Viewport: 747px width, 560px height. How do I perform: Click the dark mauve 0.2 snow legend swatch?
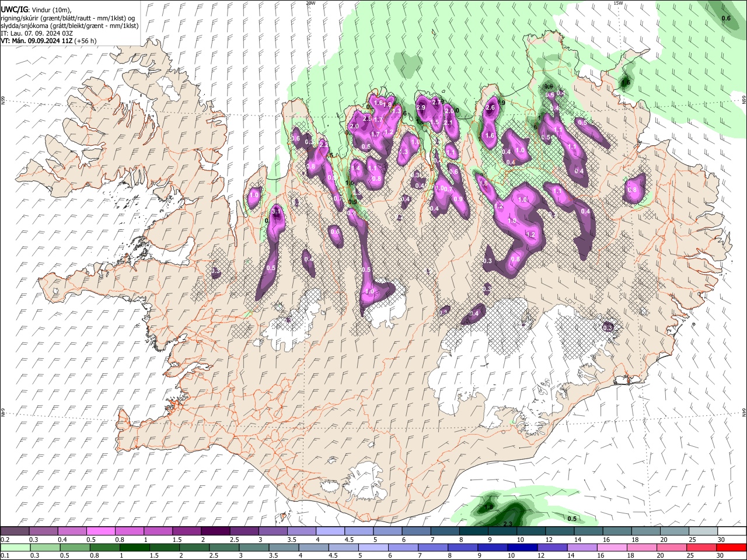point(15,531)
